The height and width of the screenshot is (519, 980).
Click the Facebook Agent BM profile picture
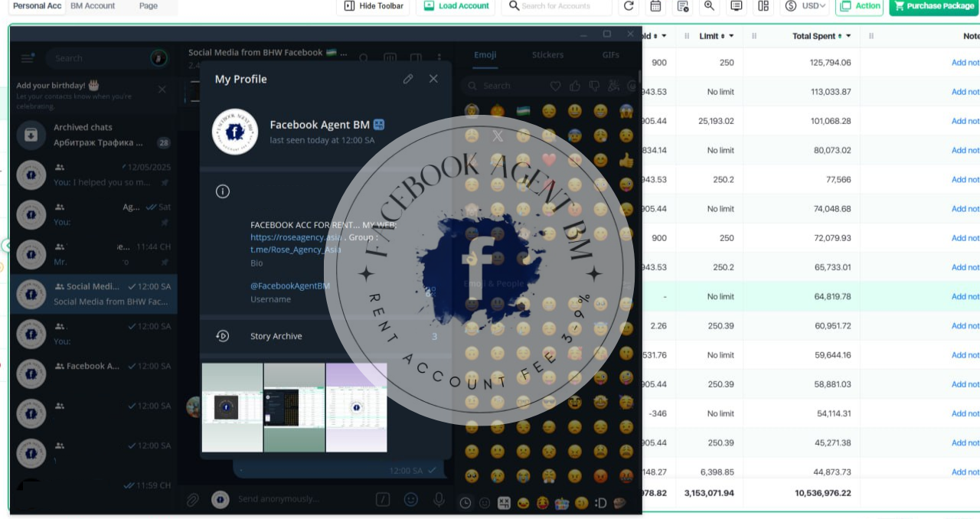(234, 132)
